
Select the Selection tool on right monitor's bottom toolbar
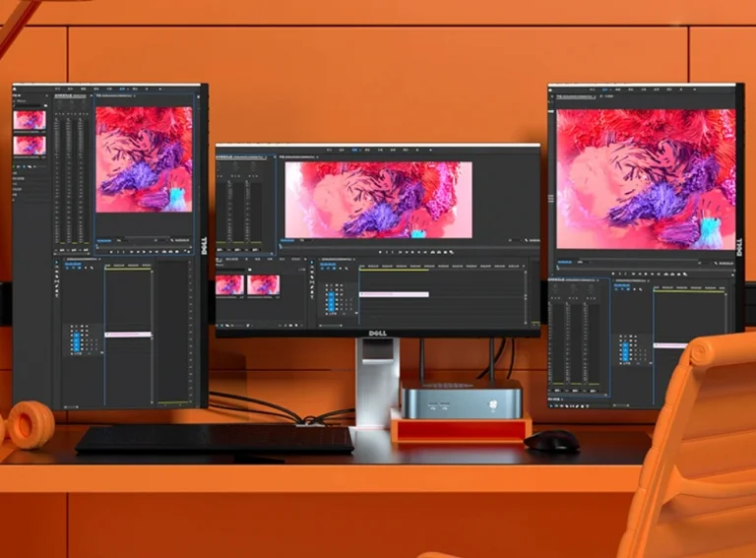pyautogui.click(x=551, y=405)
